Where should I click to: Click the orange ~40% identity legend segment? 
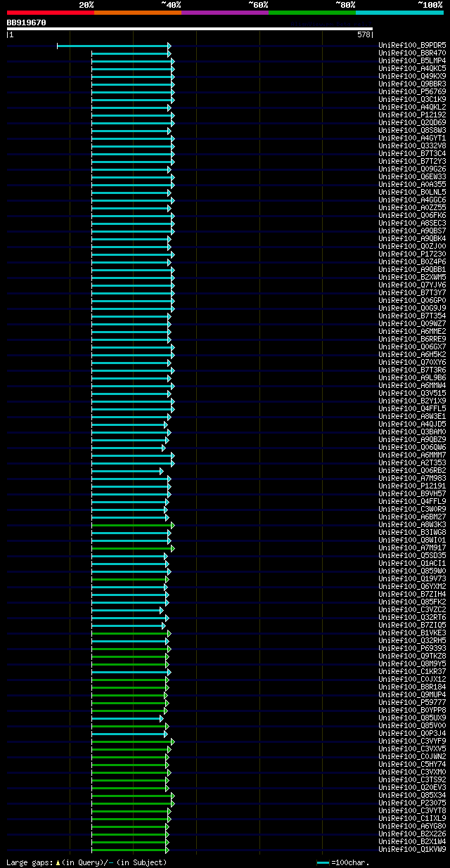coord(138,13)
